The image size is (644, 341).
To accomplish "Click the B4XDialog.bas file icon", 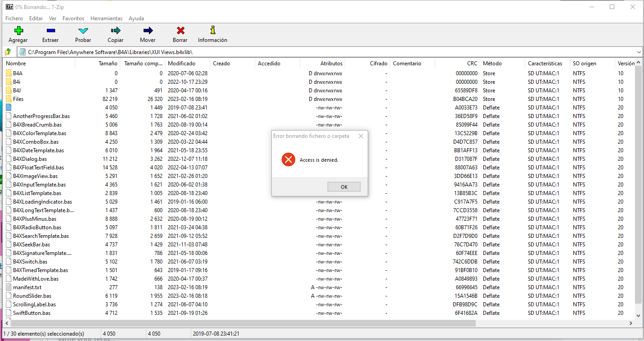I will pyautogui.click(x=9, y=159).
